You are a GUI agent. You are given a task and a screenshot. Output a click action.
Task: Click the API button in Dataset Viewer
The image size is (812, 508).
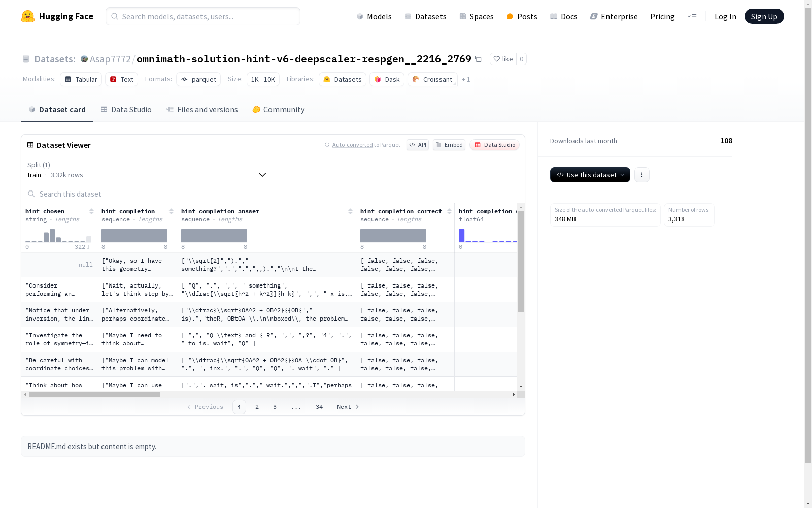point(418,145)
